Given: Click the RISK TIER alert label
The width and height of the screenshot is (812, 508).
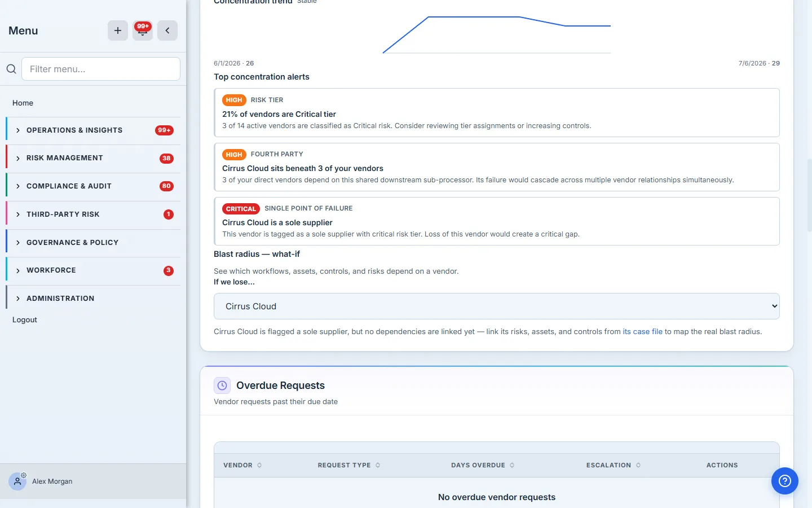Looking at the screenshot, I should [x=267, y=100].
